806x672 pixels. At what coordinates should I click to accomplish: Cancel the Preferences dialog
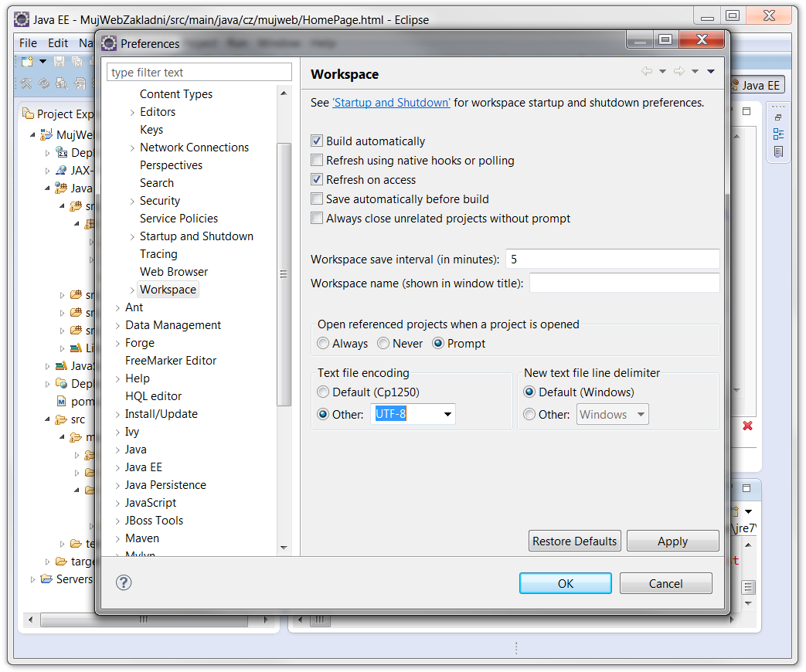pyautogui.click(x=665, y=583)
